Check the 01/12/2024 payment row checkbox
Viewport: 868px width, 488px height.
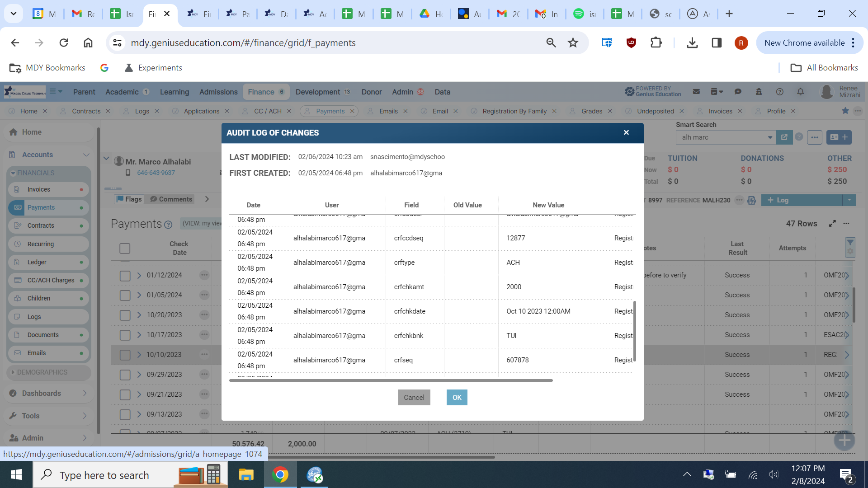[x=125, y=276]
